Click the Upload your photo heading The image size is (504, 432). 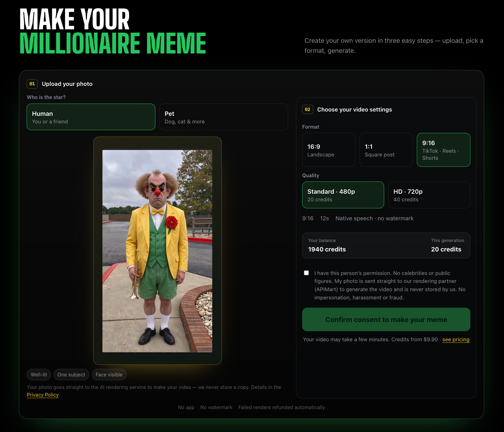coord(67,84)
